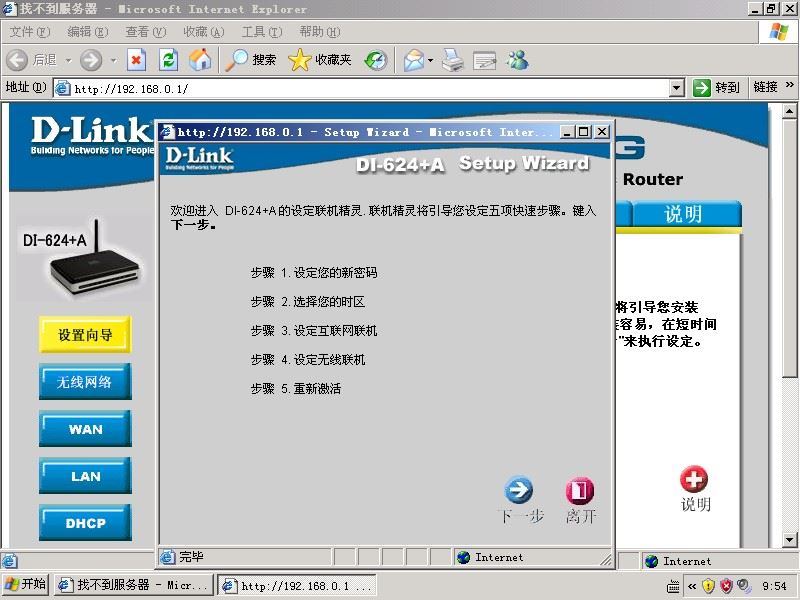This screenshot has height=600, width=800.
Task: Click the step 4 设定无线联机 text
Action: click(x=329, y=360)
